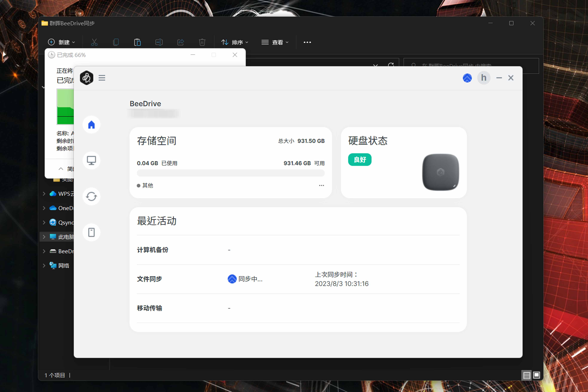Expand the 网络 network tree node
The width and height of the screenshot is (588, 392).
[44, 265]
